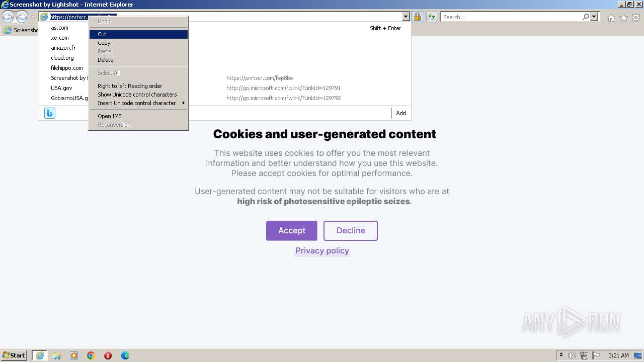644x362 pixels.
Task: Click the Bing search provider icon
Action: tap(49, 113)
